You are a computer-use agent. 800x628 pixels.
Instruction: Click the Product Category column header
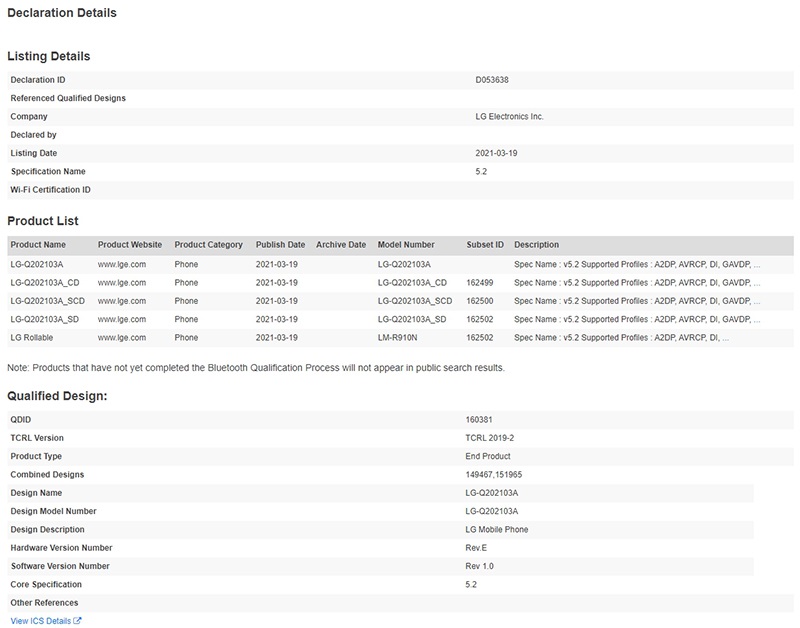[x=208, y=245]
